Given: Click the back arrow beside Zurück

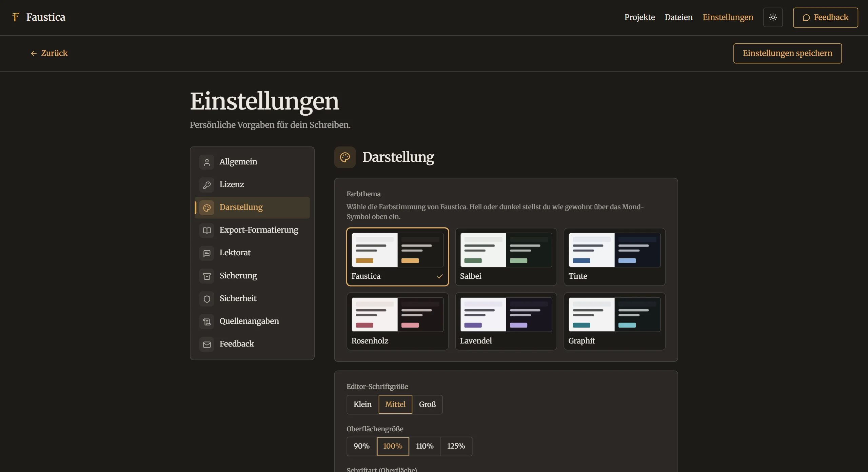Looking at the screenshot, I should [34, 53].
